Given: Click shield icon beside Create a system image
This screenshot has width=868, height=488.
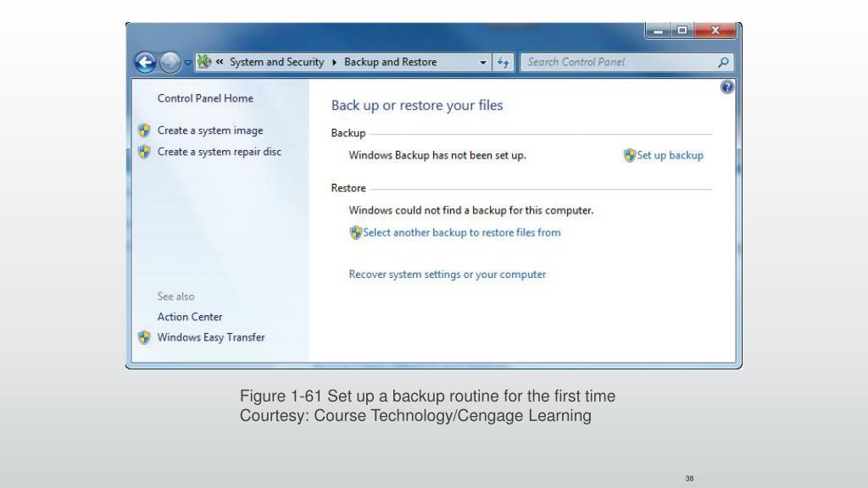Looking at the screenshot, I should click(144, 130).
